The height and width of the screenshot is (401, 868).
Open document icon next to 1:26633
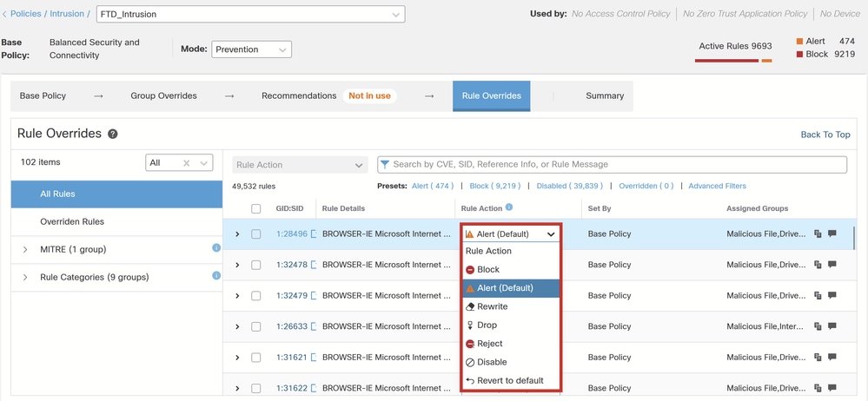coord(314,326)
